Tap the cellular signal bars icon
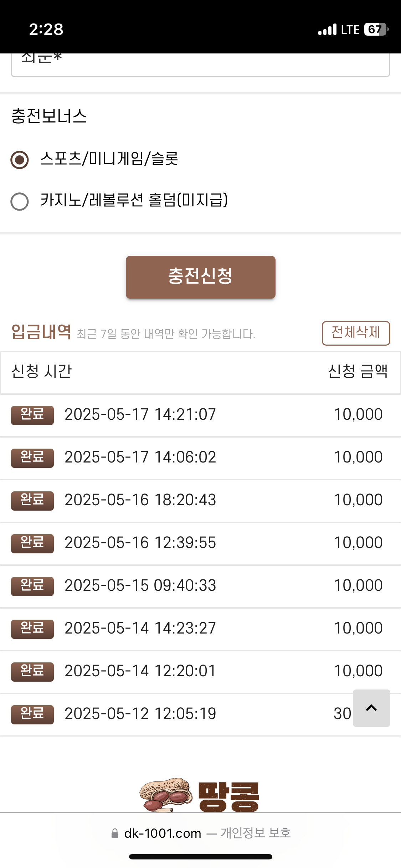401x868 pixels. coord(327,30)
